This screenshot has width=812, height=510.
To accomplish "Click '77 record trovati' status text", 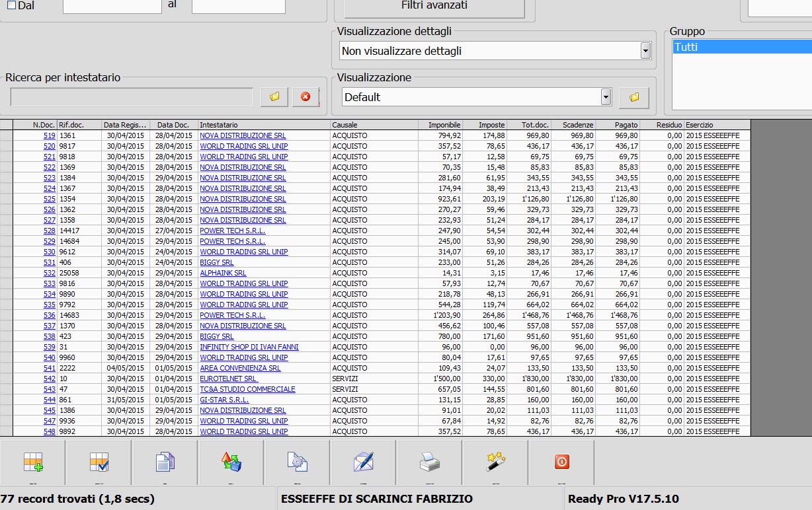I will pyautogui.click(x=77, y=499).
